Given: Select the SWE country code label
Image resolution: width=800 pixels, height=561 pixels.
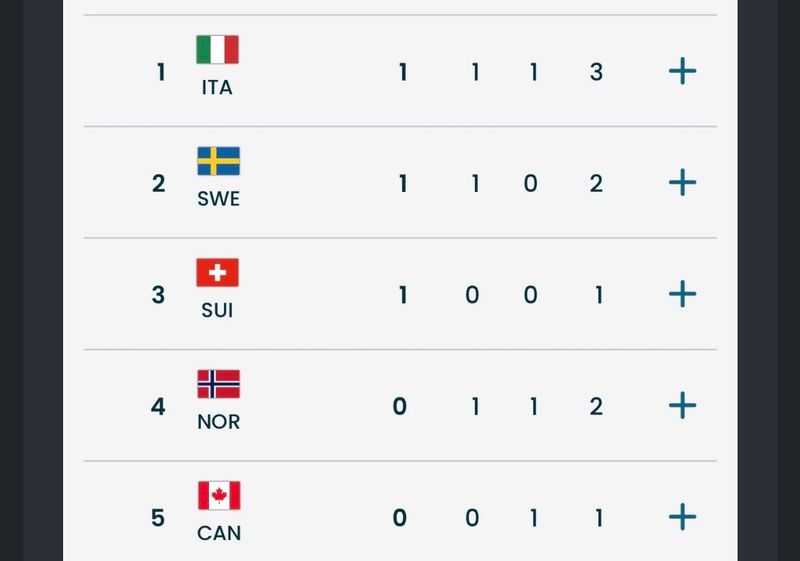Looking at the screenshot, I should [x=218, y=198].
